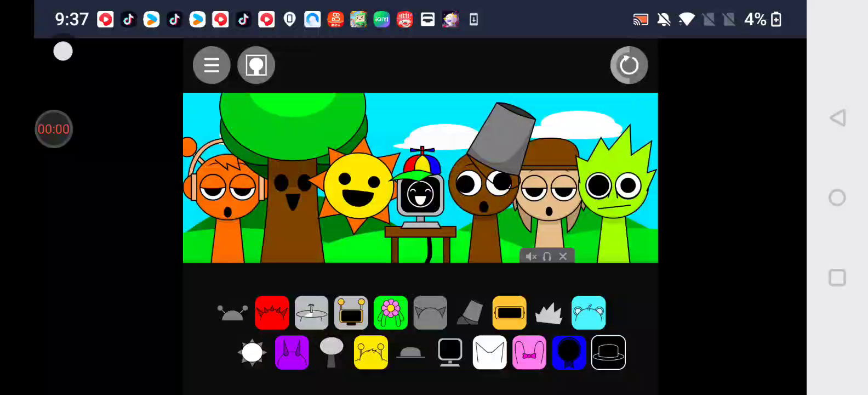
Task: Open the hamburger menu
Action: (212, 65)
